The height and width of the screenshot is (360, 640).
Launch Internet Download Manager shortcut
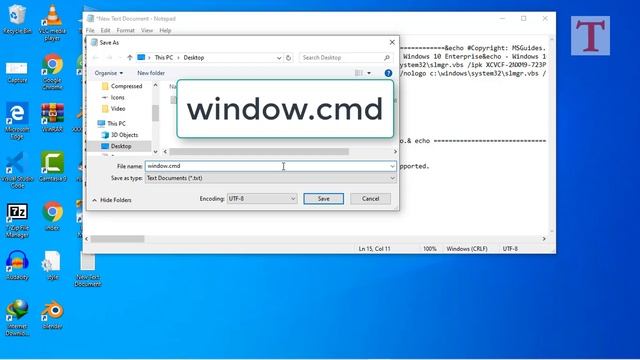click(17, 318)
